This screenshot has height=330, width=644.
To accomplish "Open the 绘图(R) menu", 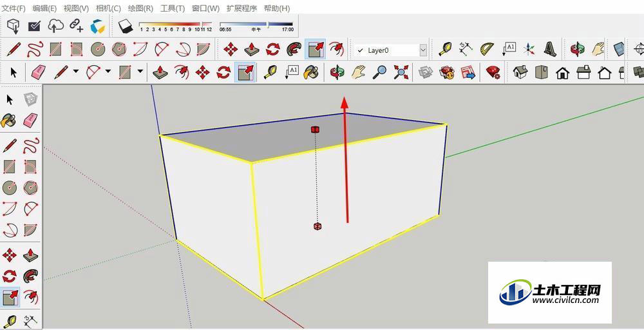I will (x=140, y=8).
